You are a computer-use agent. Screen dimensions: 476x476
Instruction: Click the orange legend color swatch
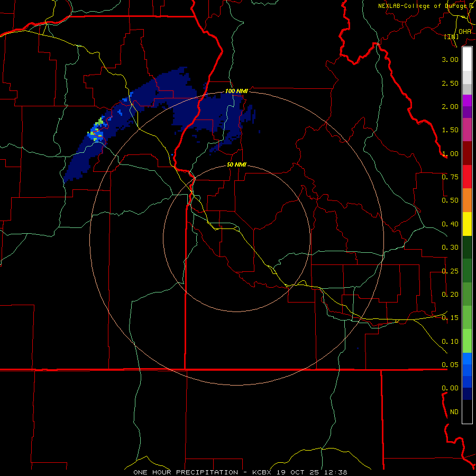467,200
